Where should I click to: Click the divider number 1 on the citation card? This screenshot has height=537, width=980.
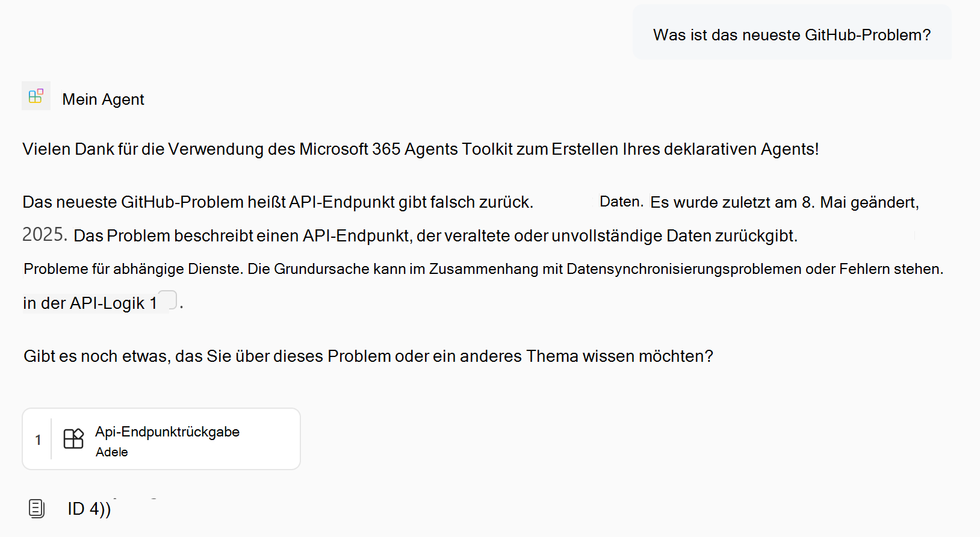(38, 439)
